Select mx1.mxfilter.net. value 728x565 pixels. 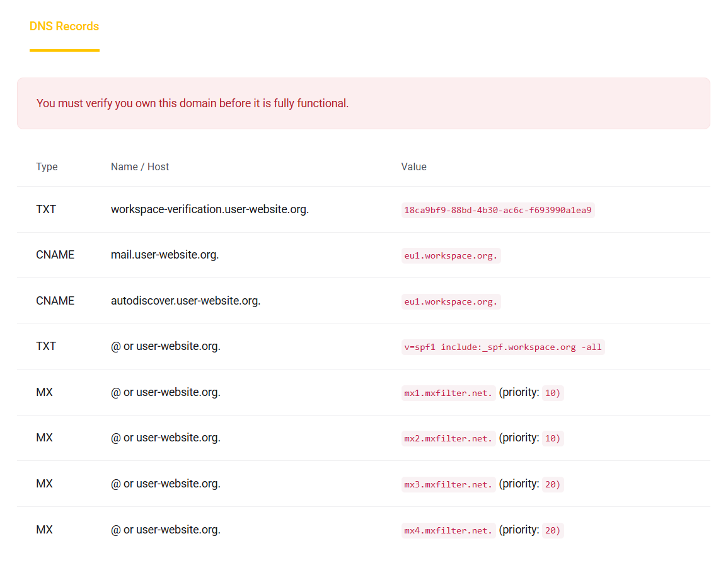[448, 393]
